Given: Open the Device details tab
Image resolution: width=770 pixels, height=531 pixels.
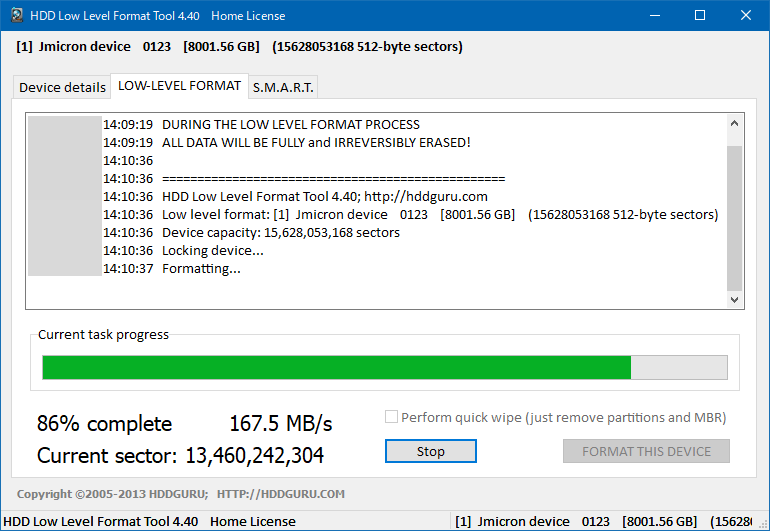Looking at the screenshot, I should point(62,87).
